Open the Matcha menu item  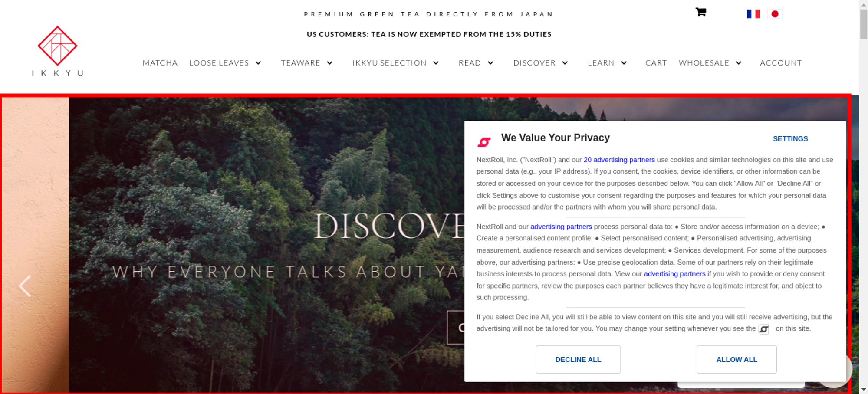click(x=160, y=63)
